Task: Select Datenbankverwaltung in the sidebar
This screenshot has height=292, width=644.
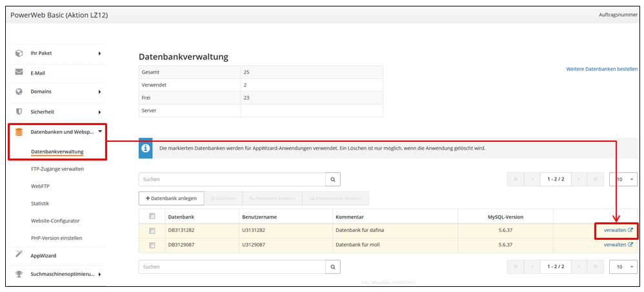Action: coord(57,151)
